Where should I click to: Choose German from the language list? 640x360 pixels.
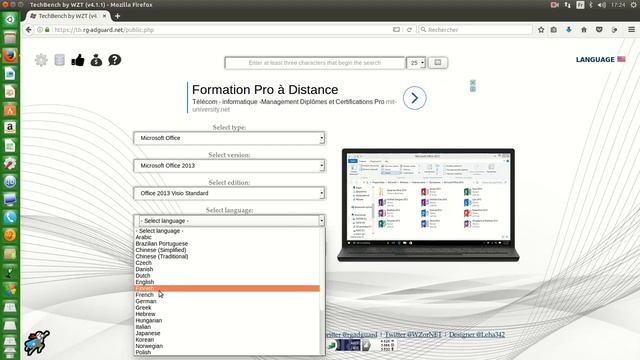tap(227, 301)
